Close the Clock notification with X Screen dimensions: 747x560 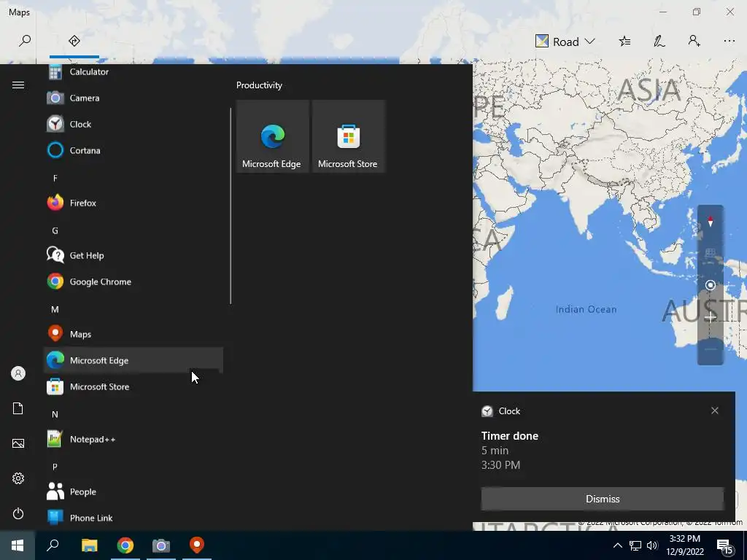click(715, 411)
